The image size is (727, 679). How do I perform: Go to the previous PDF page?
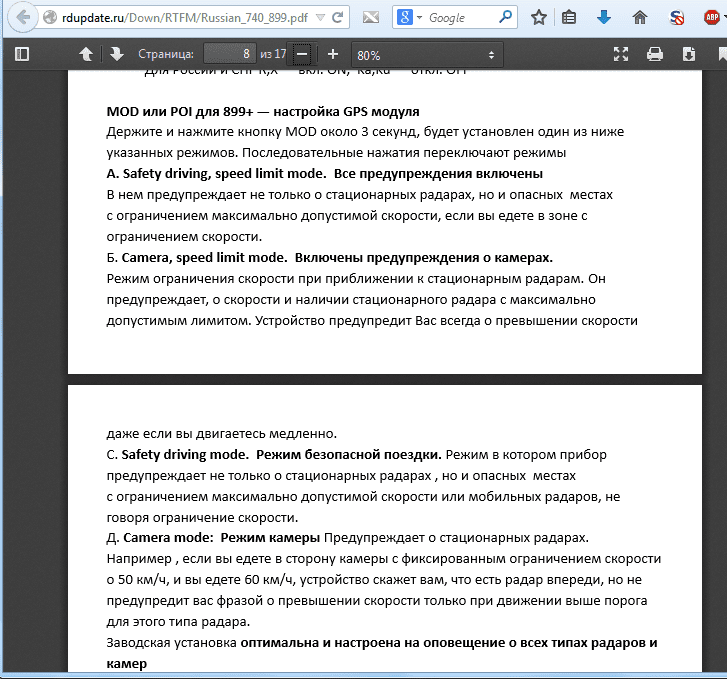(86, 54)
